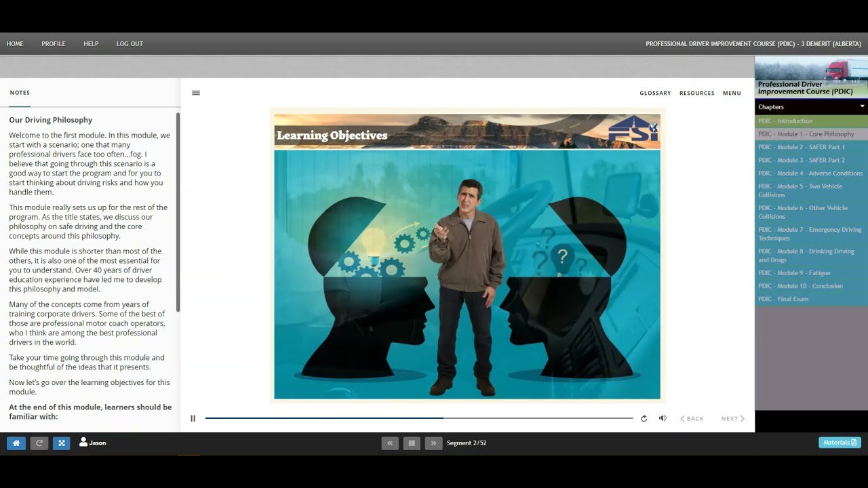Viewport: 868px width, 488px height.
Task: Click the Materials button
Action: click(840, 443)
